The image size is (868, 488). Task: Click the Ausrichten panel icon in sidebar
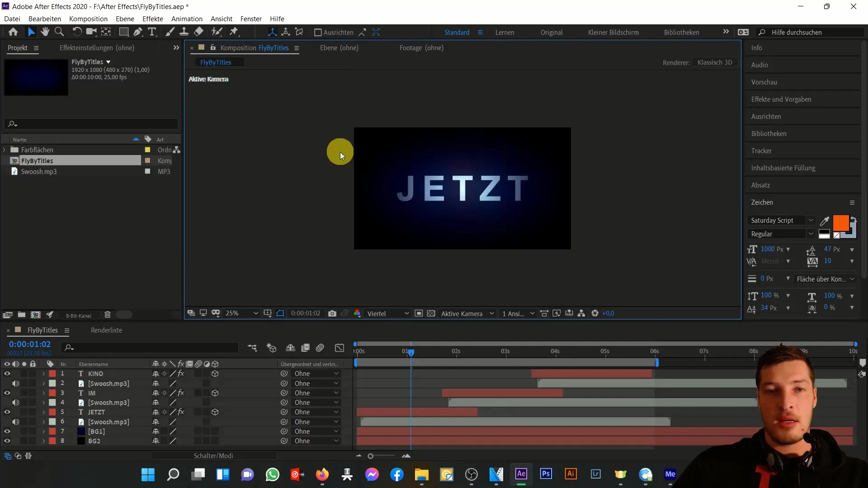point(768,116)
